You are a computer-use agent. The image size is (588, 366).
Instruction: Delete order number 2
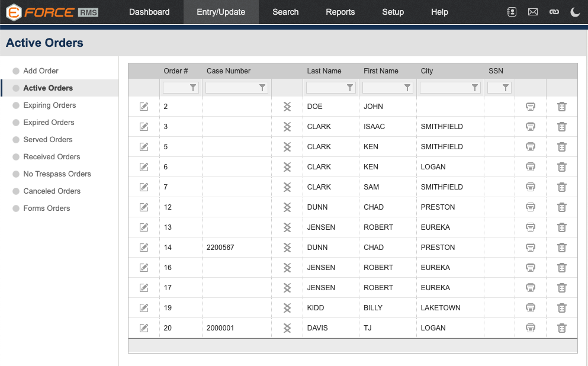tap(561, 106)
